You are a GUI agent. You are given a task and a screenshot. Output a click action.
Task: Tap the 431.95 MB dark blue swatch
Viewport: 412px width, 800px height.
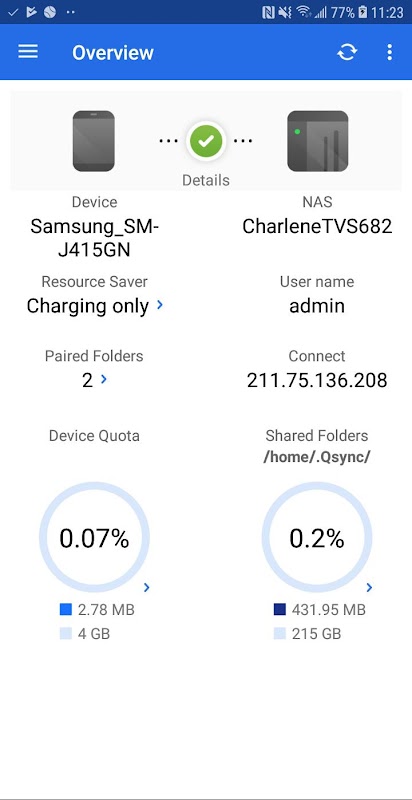[279, 609]
